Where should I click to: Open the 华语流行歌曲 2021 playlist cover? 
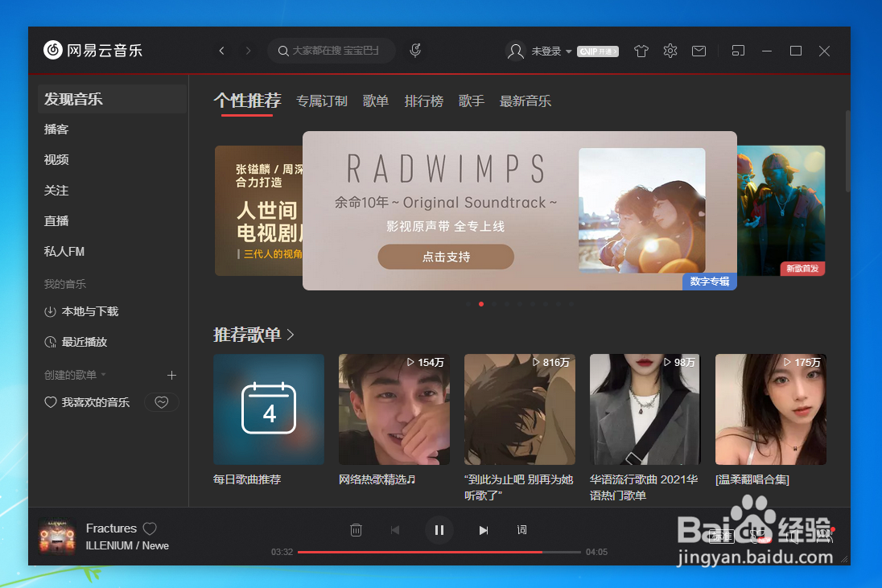[x=645, y=409]
